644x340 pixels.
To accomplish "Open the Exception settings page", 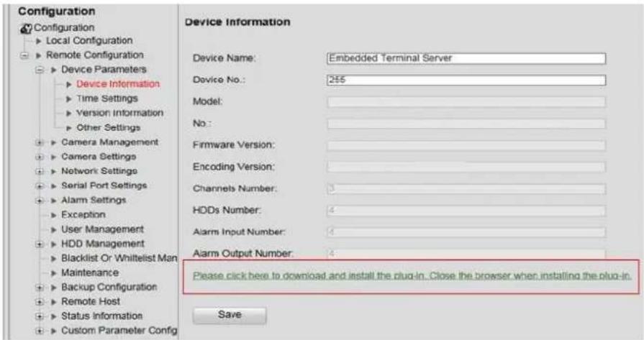I will pyautogui.click(x=83, y=214).
